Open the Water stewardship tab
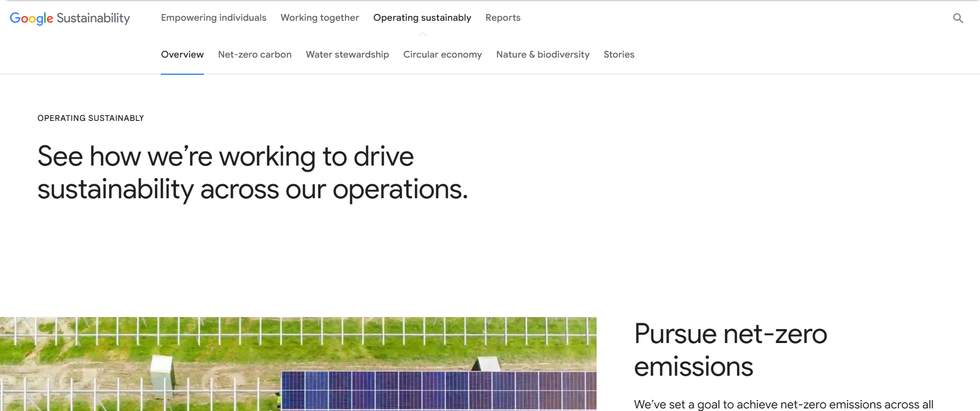The height and width of the screenshot is (411, 980). click(x=347, y=54)
